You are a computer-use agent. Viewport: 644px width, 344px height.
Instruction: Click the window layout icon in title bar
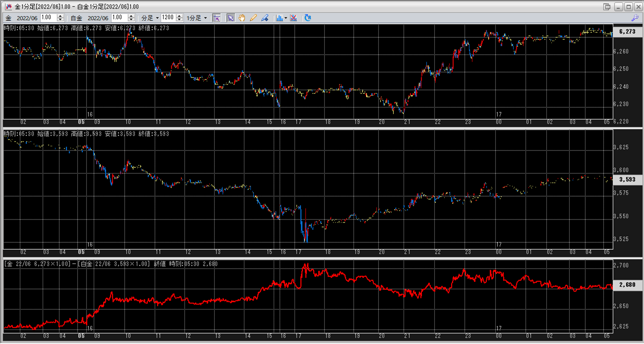pyautogui.click(x=607, y=6)
